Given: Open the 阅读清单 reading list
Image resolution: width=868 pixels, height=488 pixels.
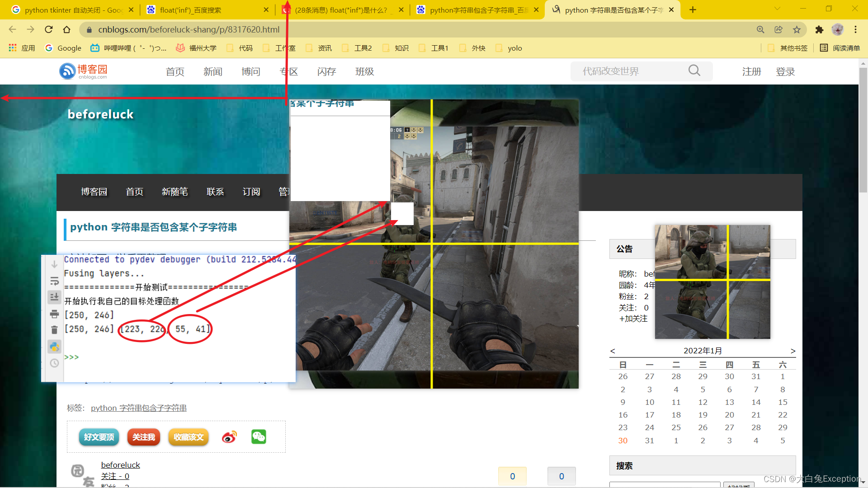Looking at the screenshot, I should [x=840, y=48].
